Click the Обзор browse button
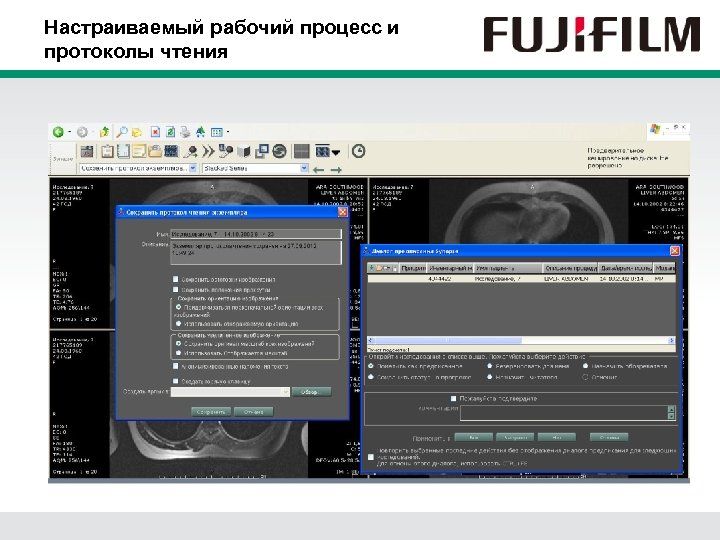 tap(311, 392)
